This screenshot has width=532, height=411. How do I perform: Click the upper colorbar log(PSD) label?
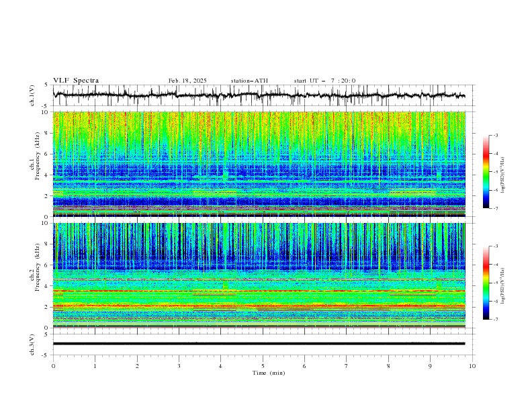click(502, 175)
